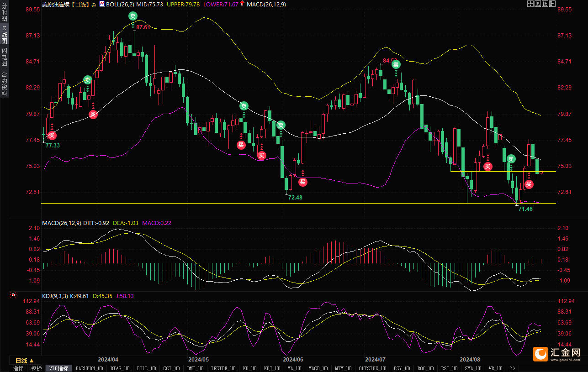Viewport: 588px width, 372px height.
Task: Click the circled plus icon after 【日线】
Action: coord(94,4)
